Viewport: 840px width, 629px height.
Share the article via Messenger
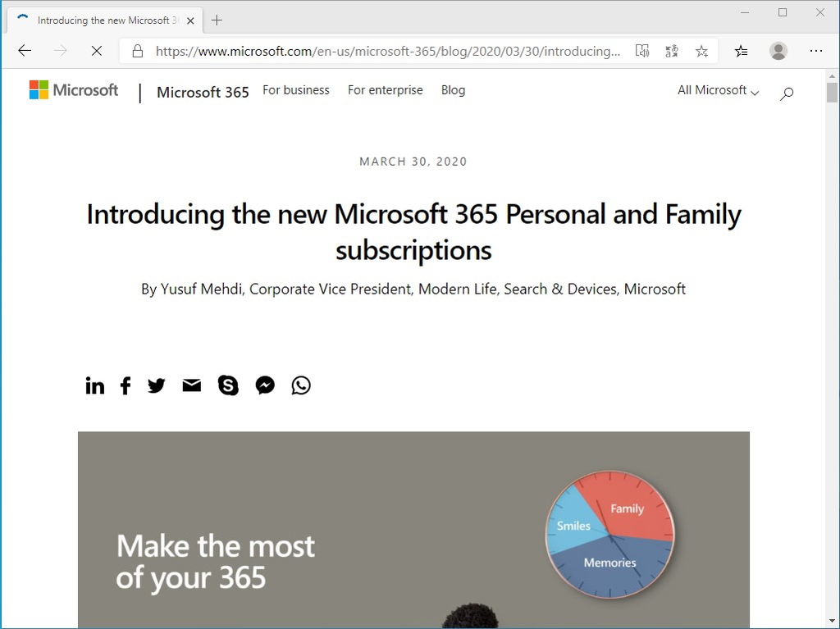point(264,385)
